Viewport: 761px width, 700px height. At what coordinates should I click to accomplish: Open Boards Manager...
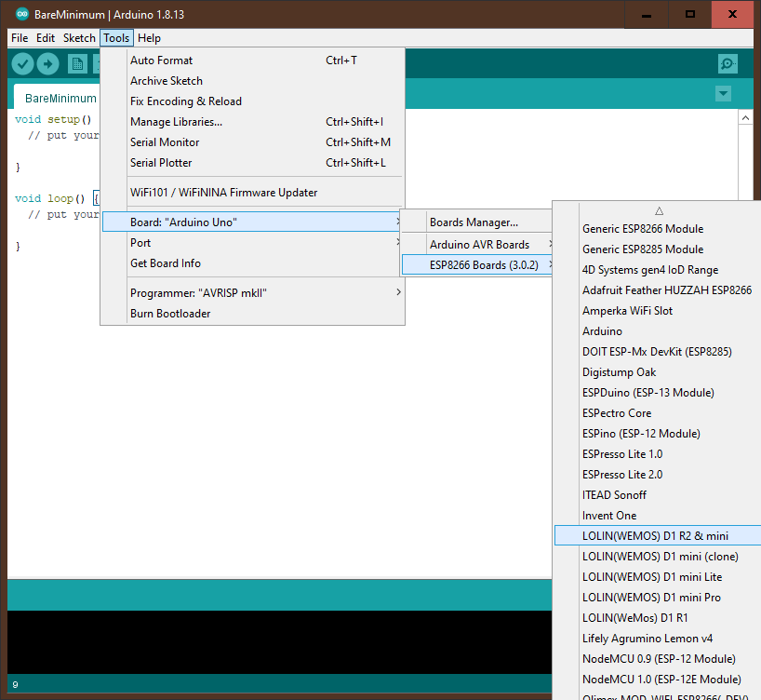pyautogui.click(x=477, y=222)
